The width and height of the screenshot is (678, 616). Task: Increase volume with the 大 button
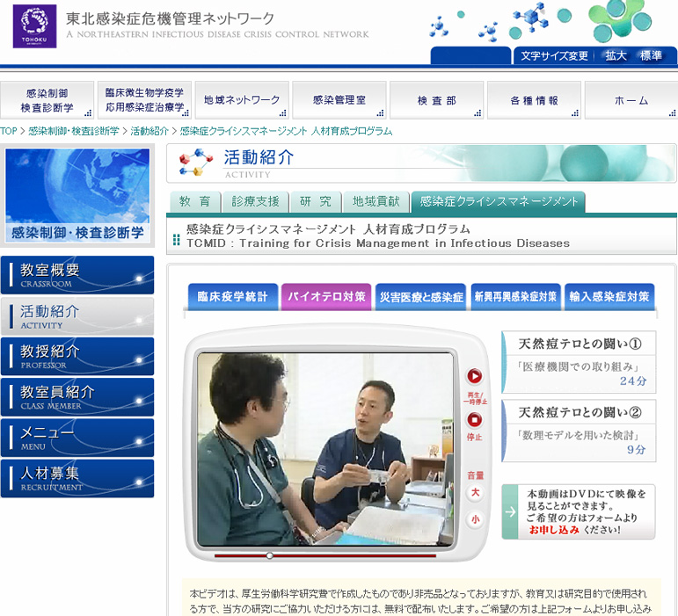(x=475, y=492)
